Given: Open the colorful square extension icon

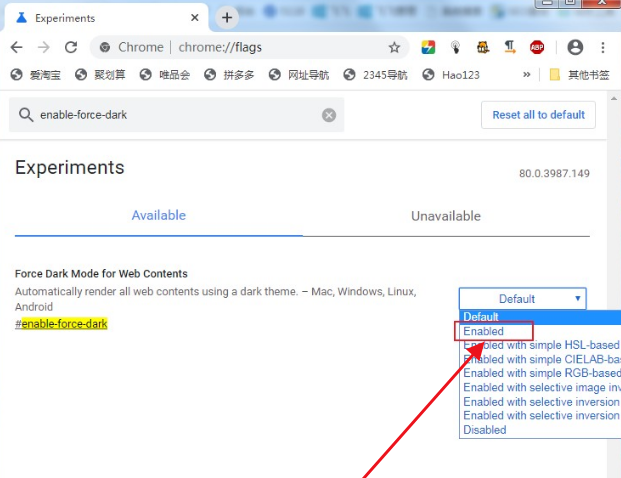Looking at the screenshot, I should pos(428,48).
